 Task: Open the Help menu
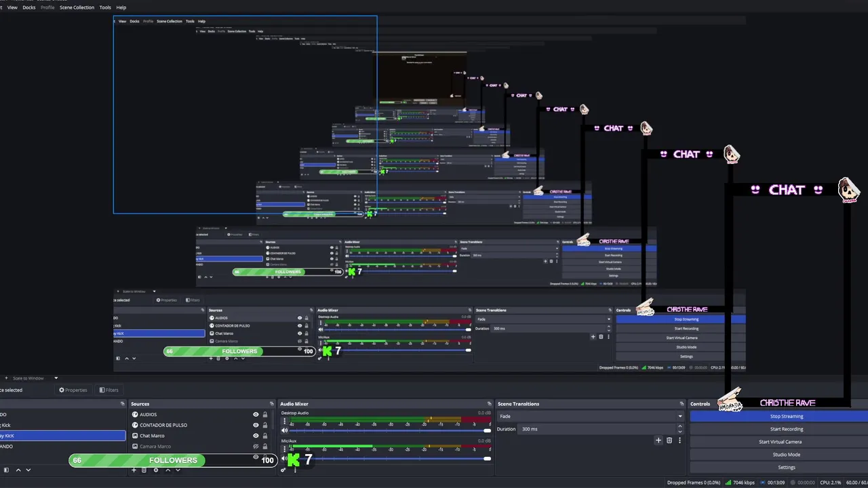pos(121,7)
